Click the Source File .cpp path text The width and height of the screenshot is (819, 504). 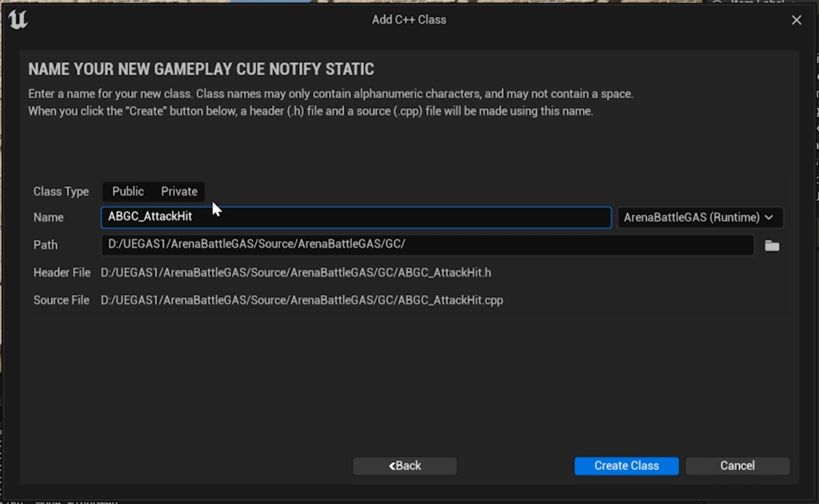coord(301,300)
